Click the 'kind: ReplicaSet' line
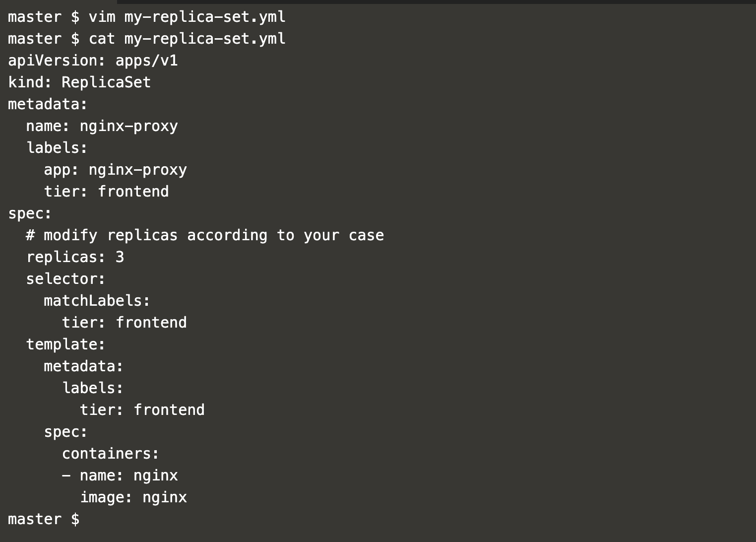The height and width of the screenshot is (542, 756). click(79, 82)
